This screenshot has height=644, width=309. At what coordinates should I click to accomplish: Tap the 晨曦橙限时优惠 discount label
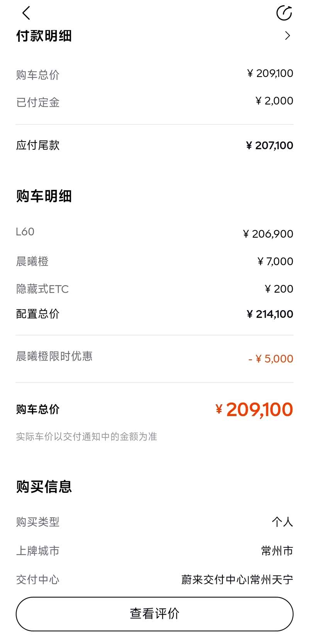tap(54, 356)
